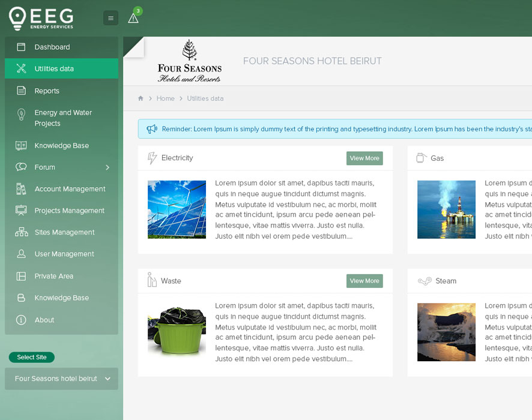Click the Energy and Water Projects bulb icon
The image size is (532, 420).
[21, 115]
